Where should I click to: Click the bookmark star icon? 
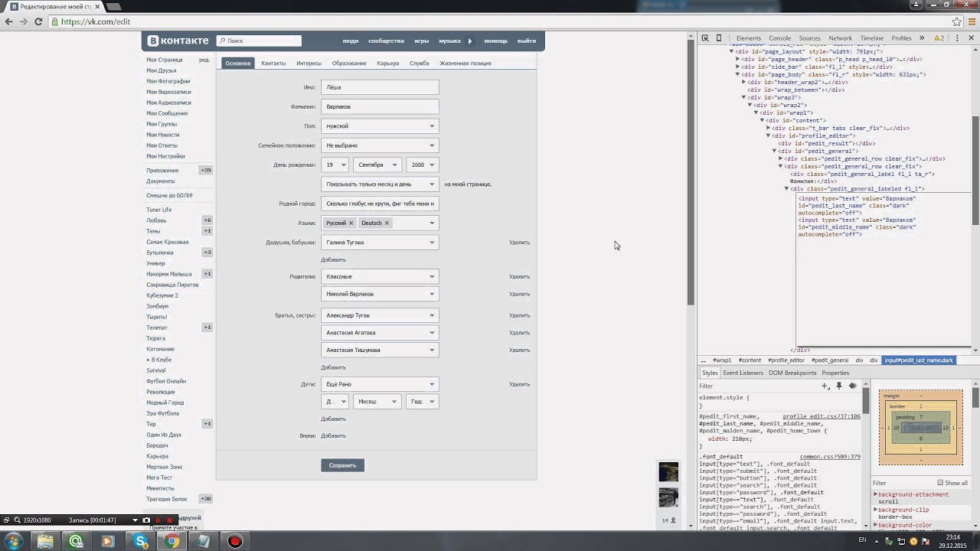click(957, 21)
